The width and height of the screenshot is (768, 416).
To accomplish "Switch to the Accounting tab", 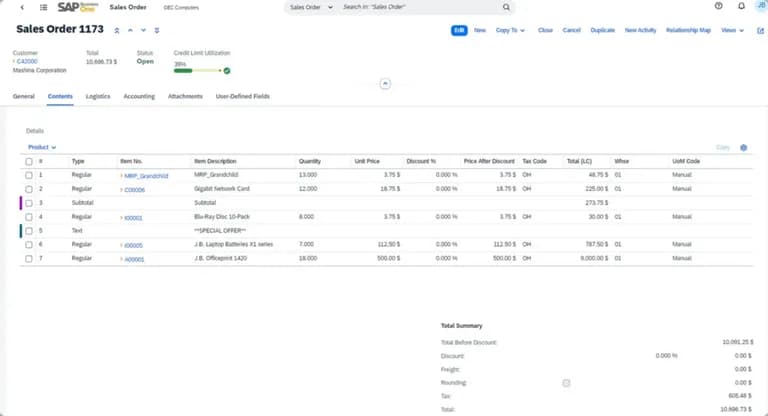I will pos(139,97).
